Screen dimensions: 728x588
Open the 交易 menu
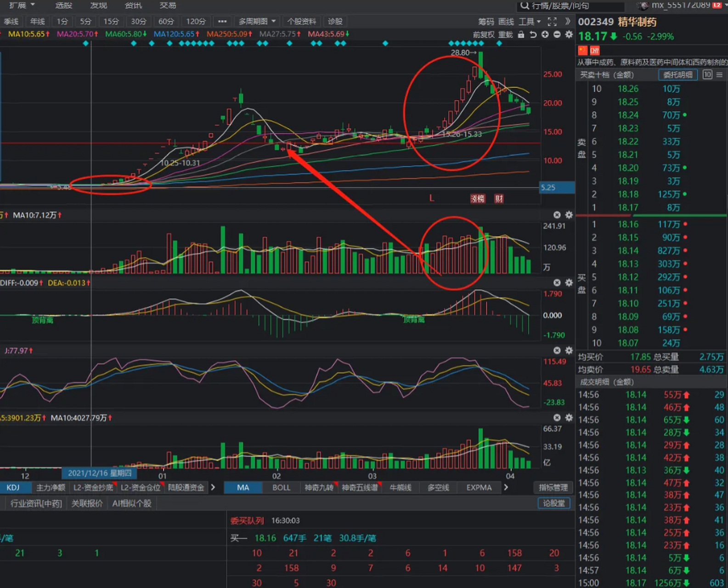(x=168, y=5)
